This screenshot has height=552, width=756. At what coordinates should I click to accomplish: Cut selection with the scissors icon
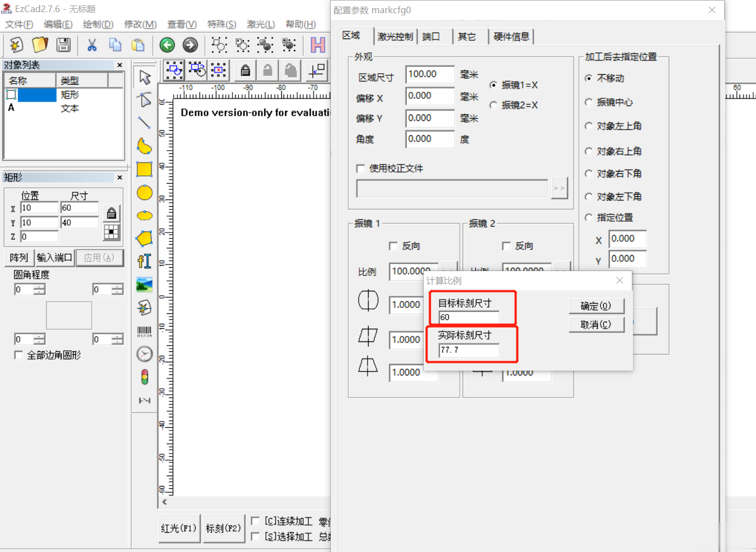[x=92, y=45]
